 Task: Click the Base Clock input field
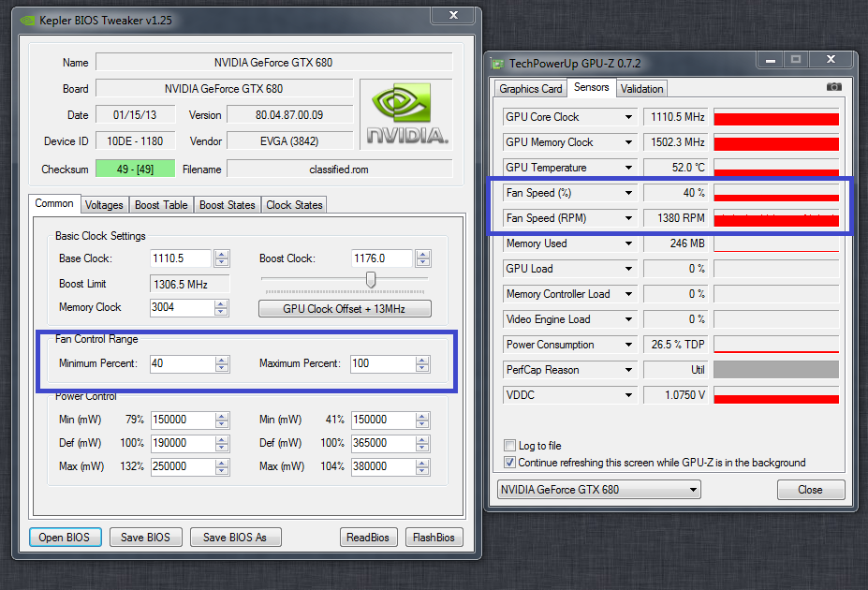(x=182, y=258)
